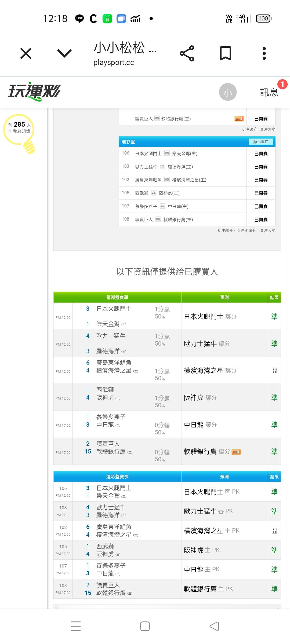Image resolution: width=290 pixels, height=644 pixels.
Task: Open 中日龍 讓分 prediction
Action: (x=200, y=425)
